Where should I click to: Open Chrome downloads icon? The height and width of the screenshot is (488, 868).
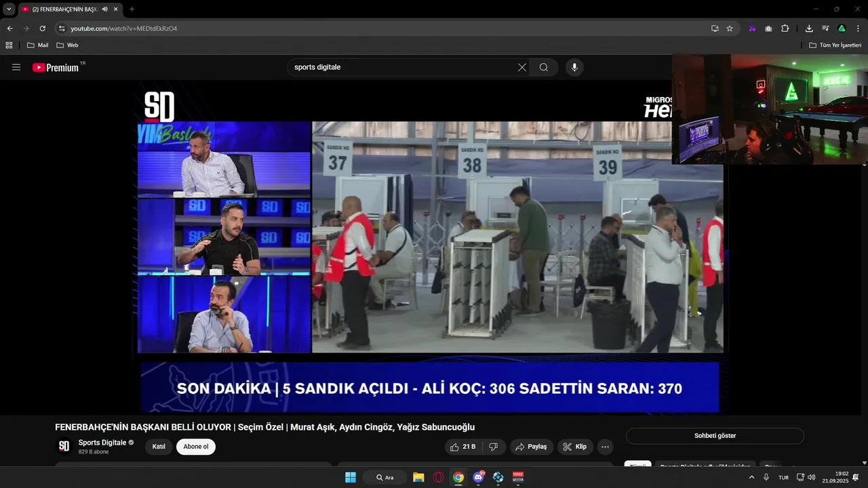click(x=809, y=28)
